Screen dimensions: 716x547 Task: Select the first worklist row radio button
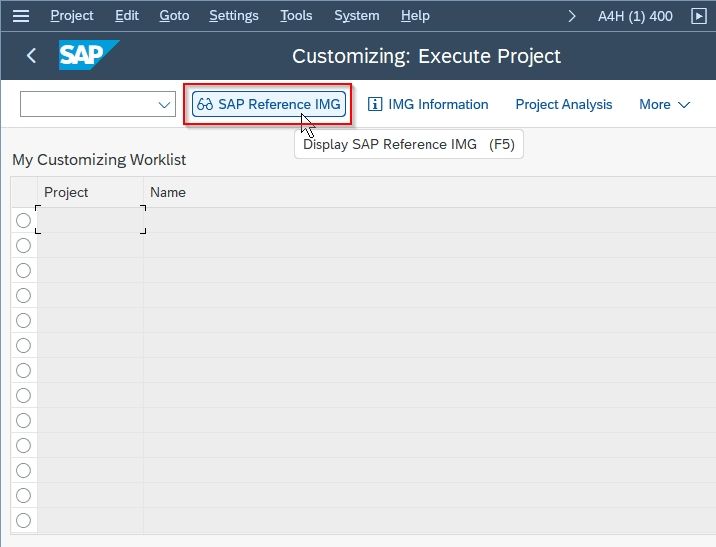coord(23,221)
